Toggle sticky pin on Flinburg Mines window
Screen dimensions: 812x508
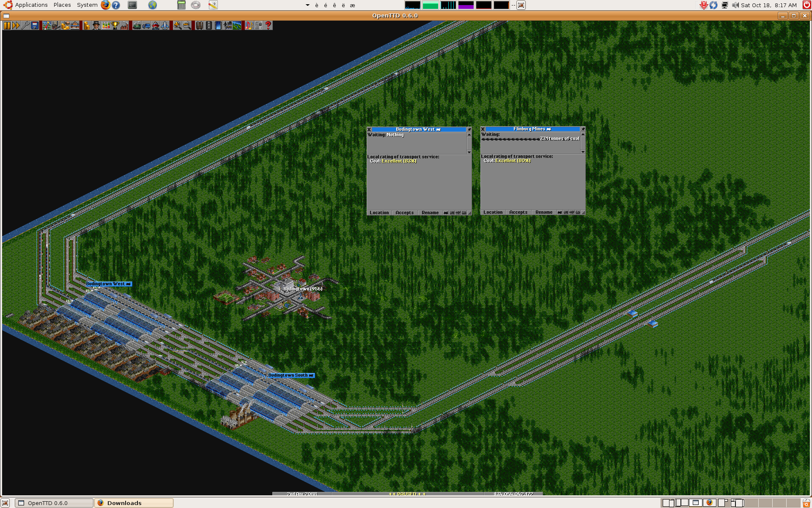[x=583, y=129]
